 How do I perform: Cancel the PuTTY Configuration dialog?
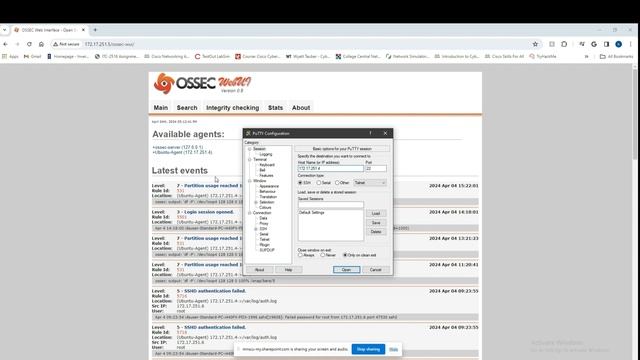pyautogui.click(x=376, y=270)
